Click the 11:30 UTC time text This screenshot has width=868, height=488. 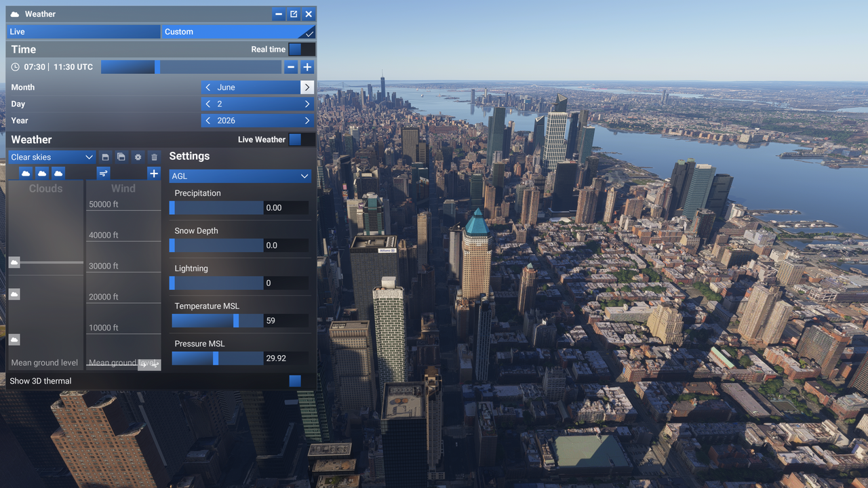pos(73,67)
